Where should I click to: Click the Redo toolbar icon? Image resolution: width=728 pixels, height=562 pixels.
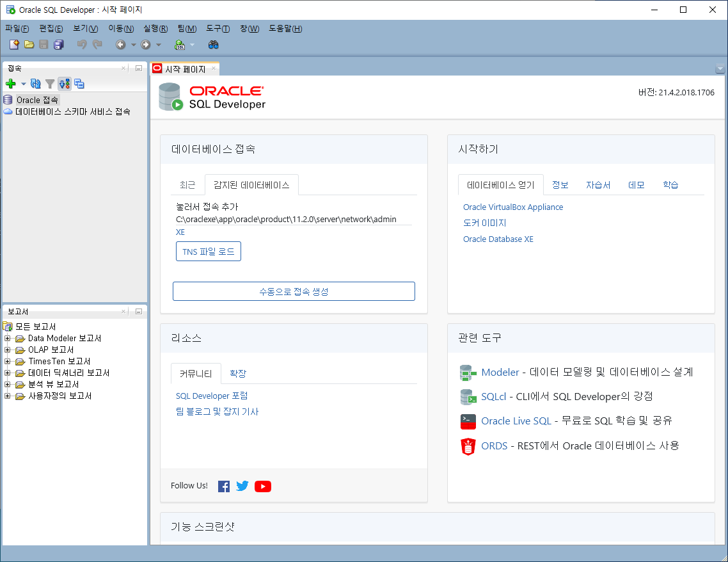pos(97,45)
